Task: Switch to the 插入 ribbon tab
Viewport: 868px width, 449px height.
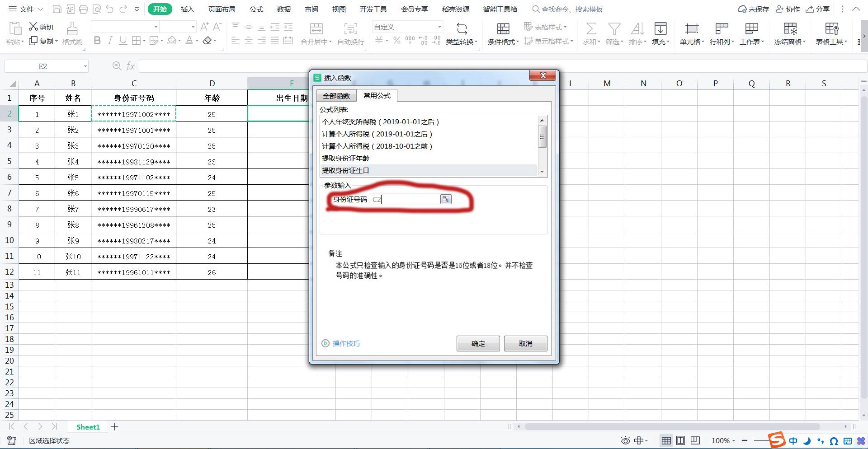Action: 187,9
